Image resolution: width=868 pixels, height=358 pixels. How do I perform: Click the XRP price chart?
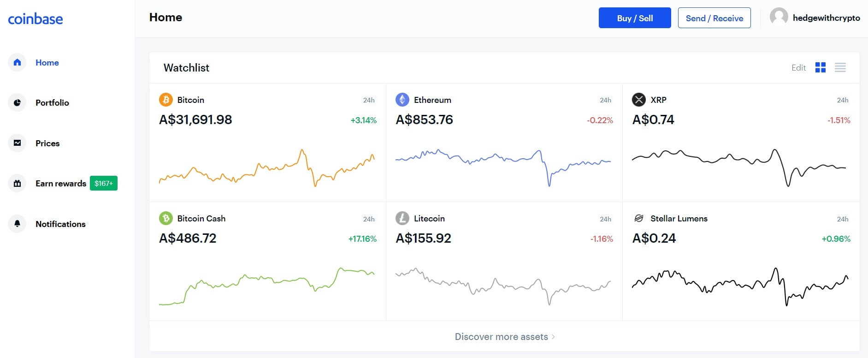click(739, 167)
